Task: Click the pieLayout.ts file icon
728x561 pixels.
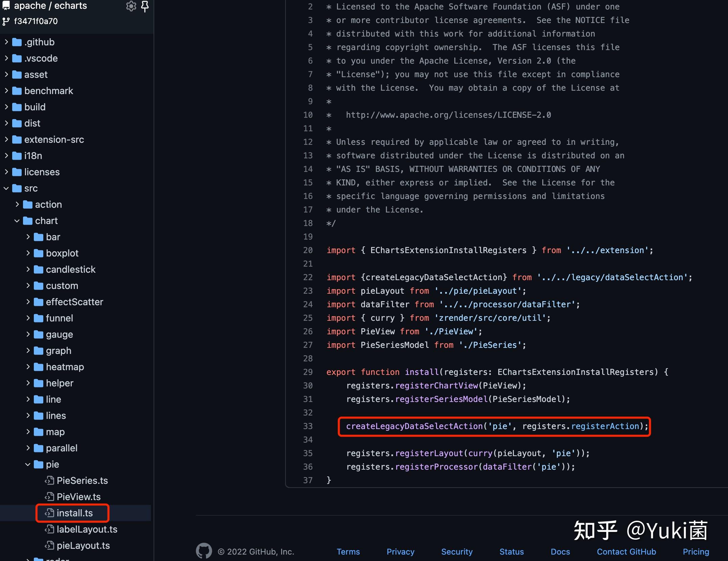Action: [49, 545]
